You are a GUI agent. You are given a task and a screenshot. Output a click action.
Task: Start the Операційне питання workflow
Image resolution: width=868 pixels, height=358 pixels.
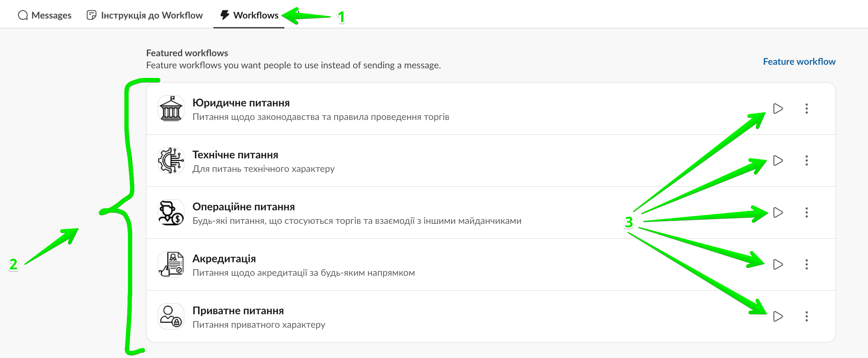tap(778, 212)
